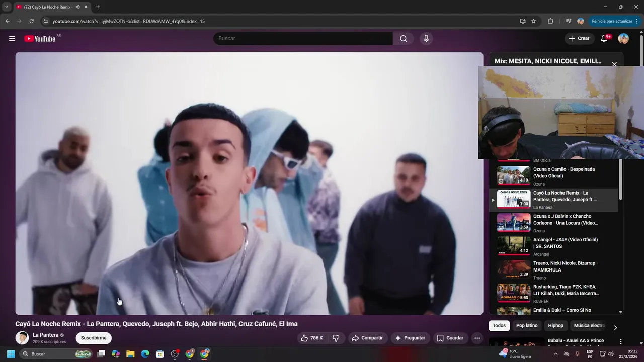The width and height of the screenshot is (644, 362).
Task: Open the YouTube hamburger guide menu
Action: tap(12, 39)
